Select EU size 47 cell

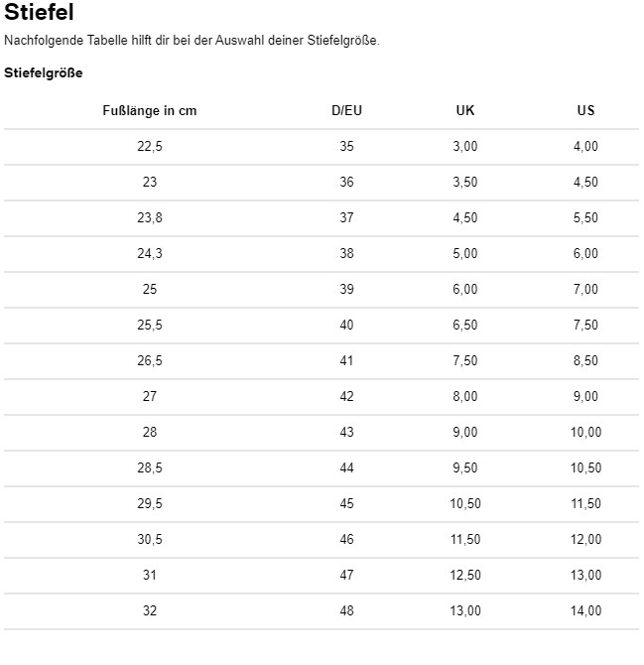346,575
